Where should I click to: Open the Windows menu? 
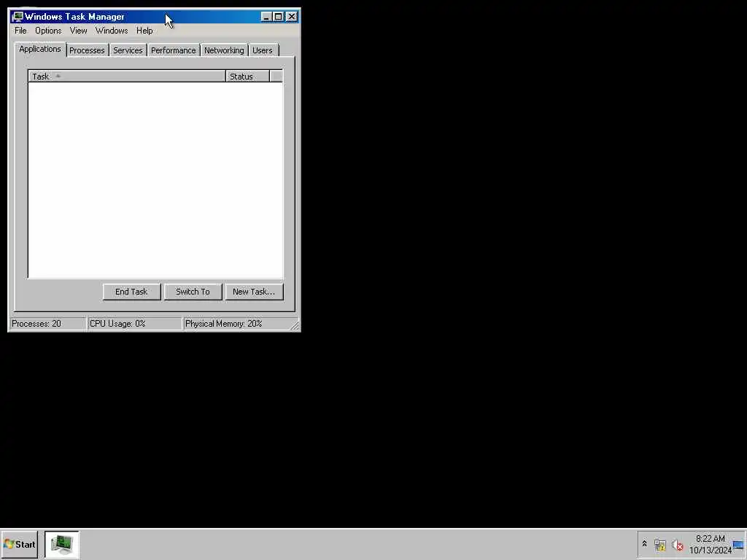(112, 31)
